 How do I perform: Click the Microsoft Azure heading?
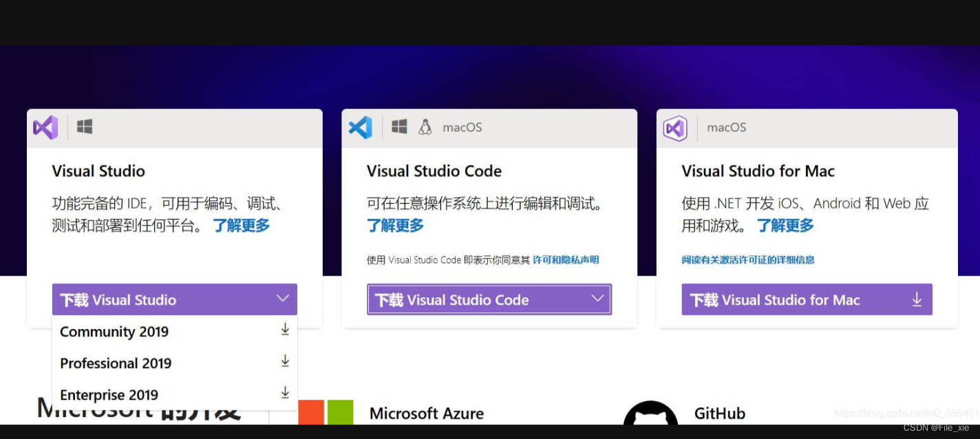coord(427,414)
